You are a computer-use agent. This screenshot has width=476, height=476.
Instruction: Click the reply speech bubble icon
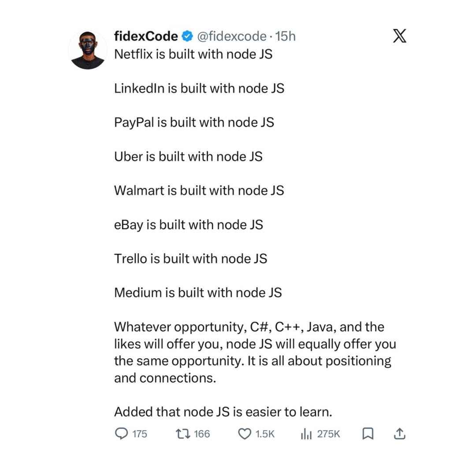click(x=121, y=434)
